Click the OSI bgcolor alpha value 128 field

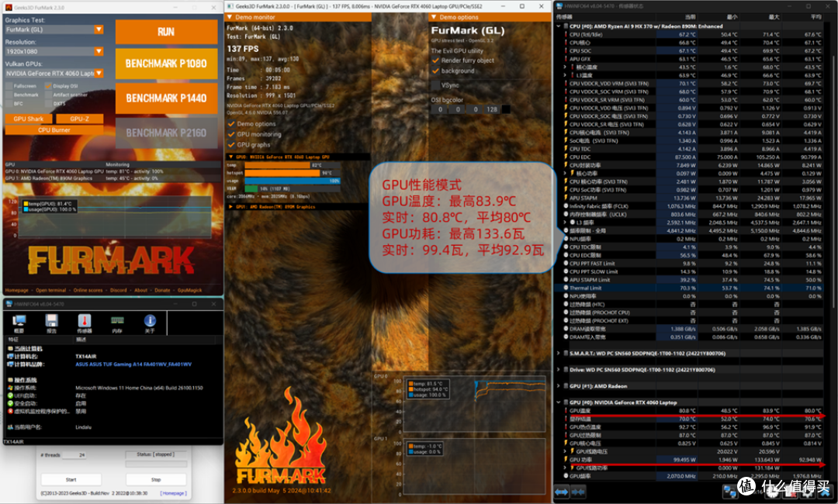492,109
